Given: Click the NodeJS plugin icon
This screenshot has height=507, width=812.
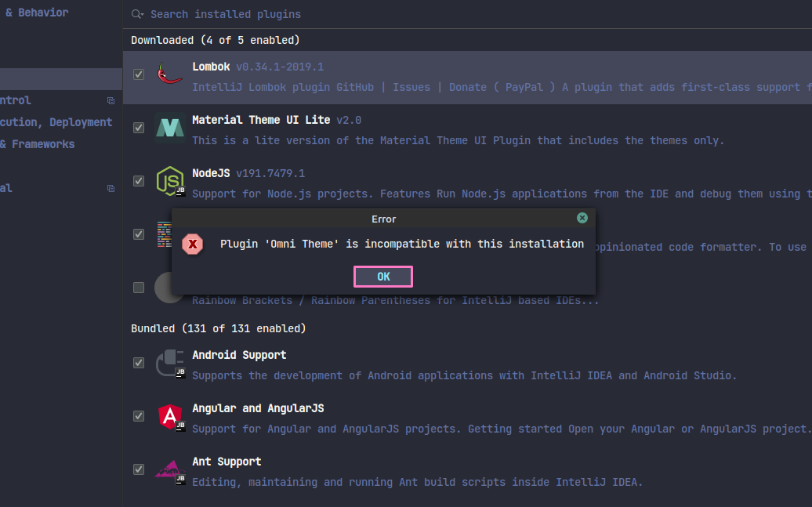Looking at the screenshot, I should coord(170,181).
